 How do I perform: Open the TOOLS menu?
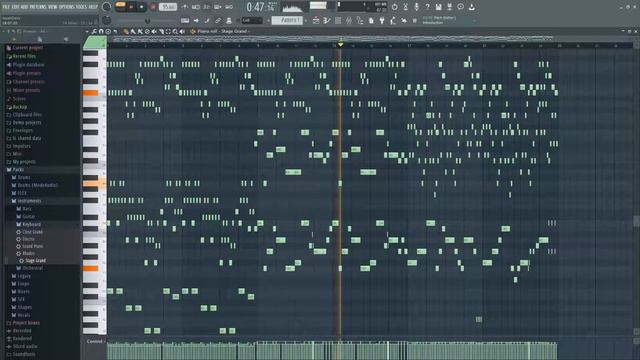[81, 7]
